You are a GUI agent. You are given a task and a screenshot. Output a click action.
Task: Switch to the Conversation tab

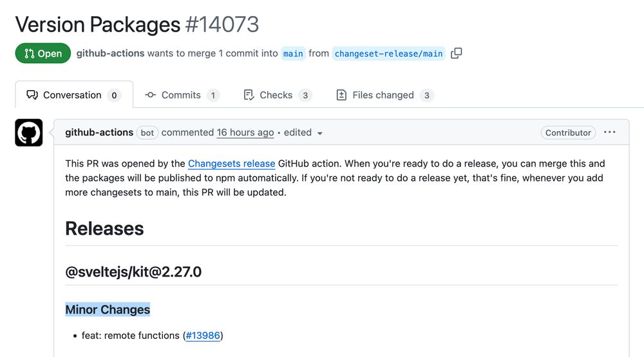[74, 95]
